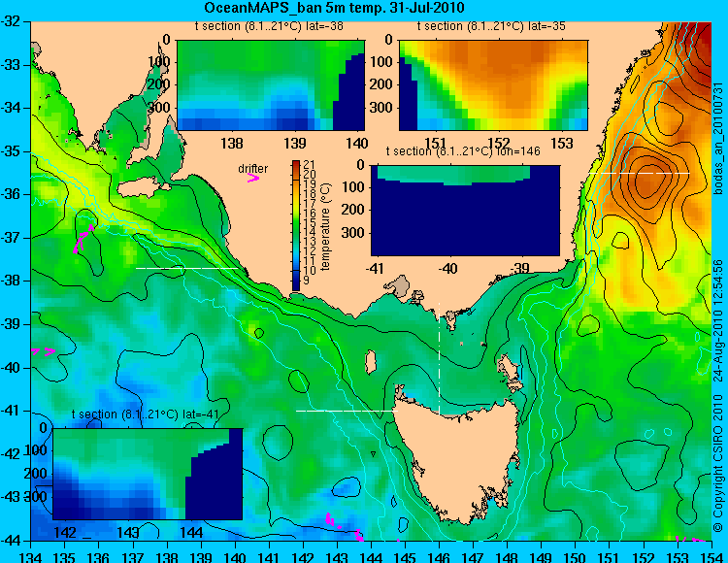Viewport: 728px width, 563px height.
Task: Click the '146' longitude label on bottom axis
Action: 439,556
